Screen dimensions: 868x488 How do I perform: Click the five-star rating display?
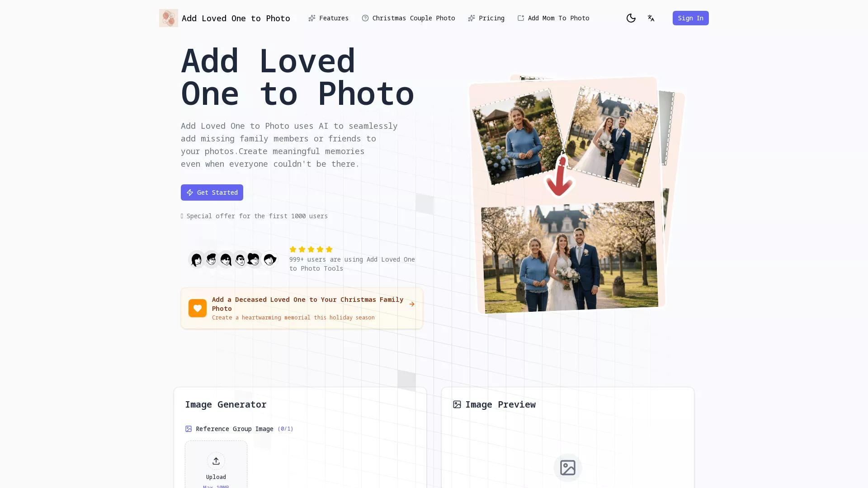point(311,249)
